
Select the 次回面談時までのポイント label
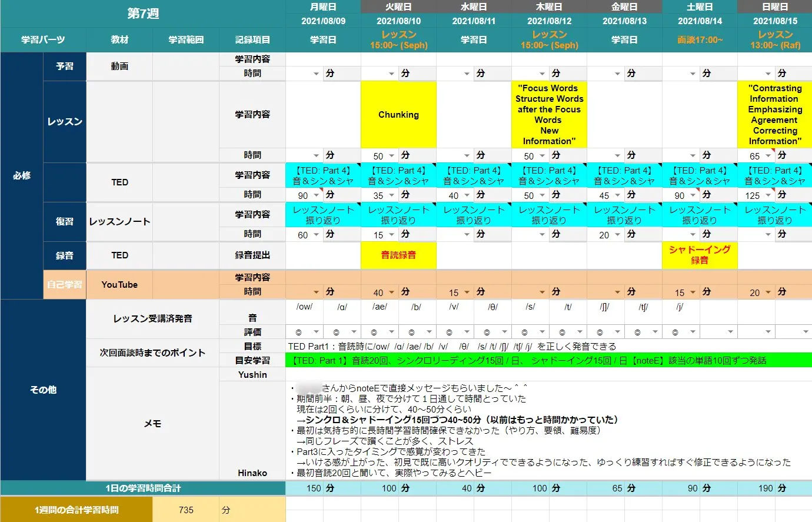click(152, 353)
